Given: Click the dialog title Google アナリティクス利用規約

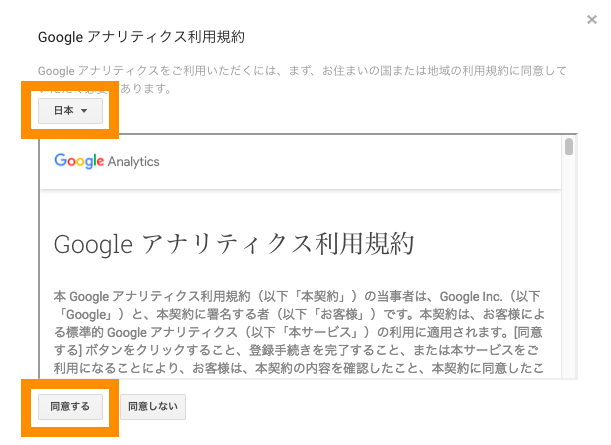Looking at the screenshot, I should point(141,37).
